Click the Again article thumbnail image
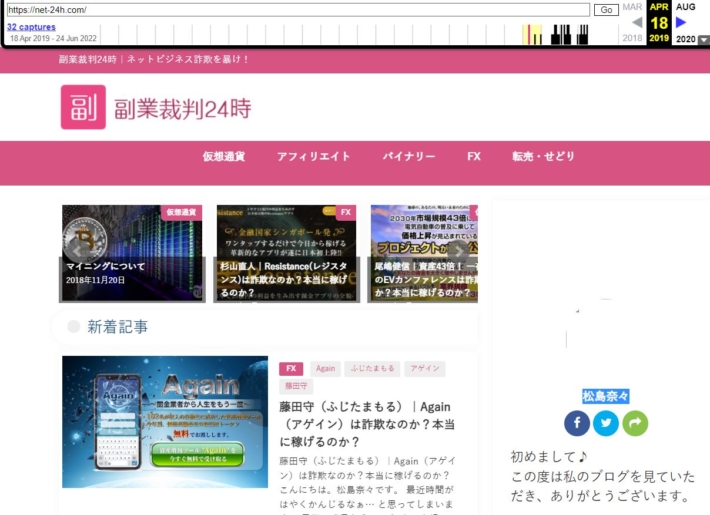The image size is (710, 515). [x=165, y=422]
